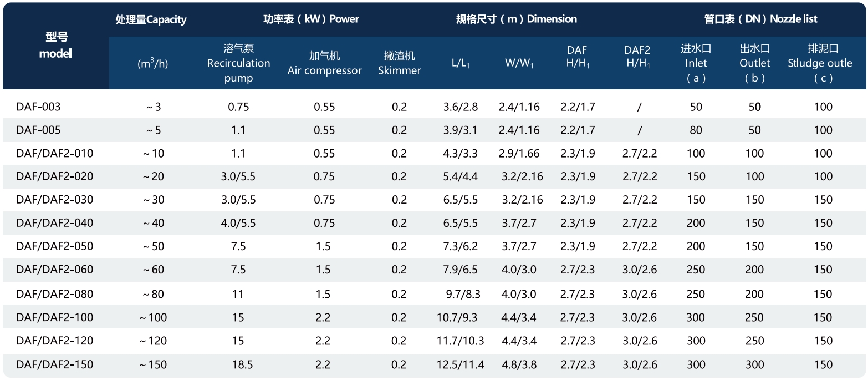
Task: Click the 管口表 (DN) Nozzle list header
Action: [760, 19]
